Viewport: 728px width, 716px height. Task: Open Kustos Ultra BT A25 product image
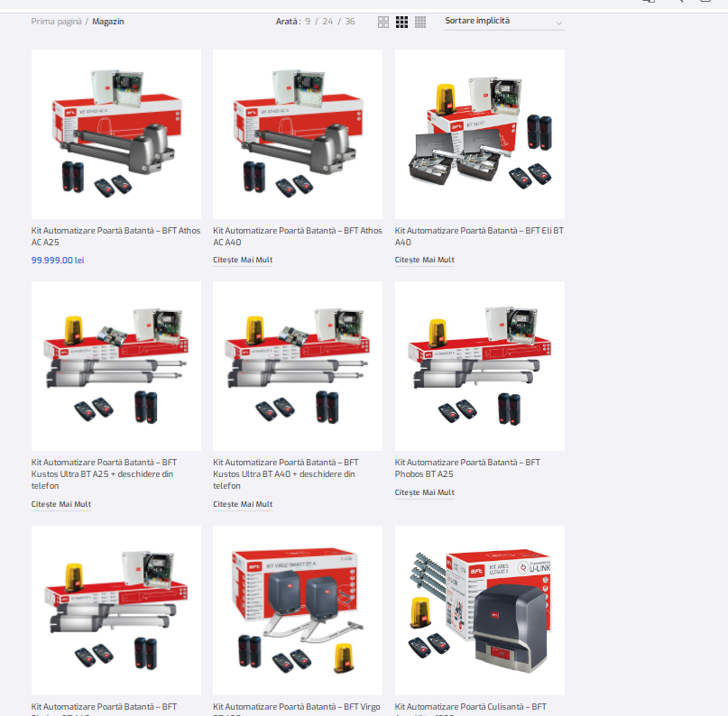[x=116, y=365]
